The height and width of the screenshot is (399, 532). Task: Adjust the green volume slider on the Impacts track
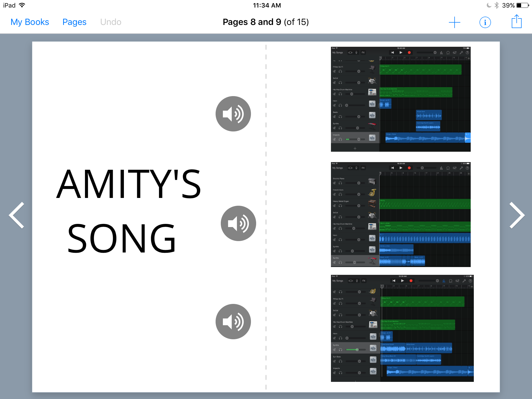(348, 139)
